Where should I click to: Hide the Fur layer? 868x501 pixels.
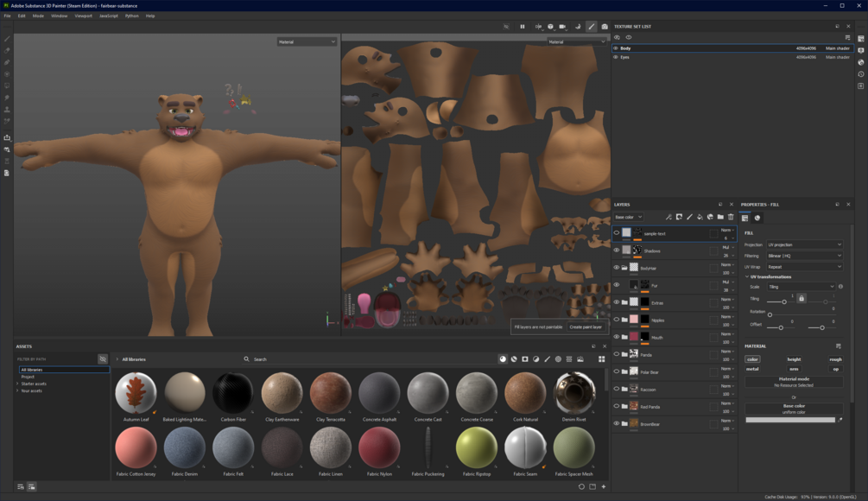click(616, 285)
